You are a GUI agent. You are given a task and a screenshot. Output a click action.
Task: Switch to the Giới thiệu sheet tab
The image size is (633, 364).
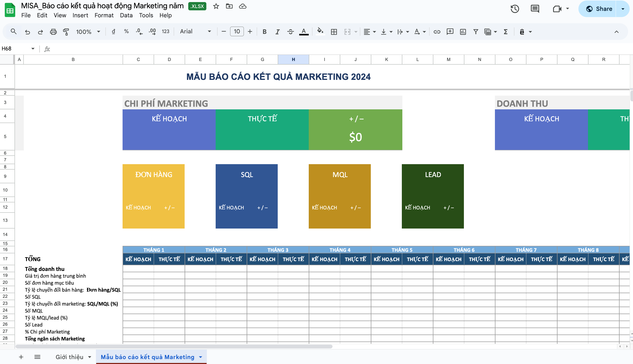pyautogui.click(x=69, y=357)
